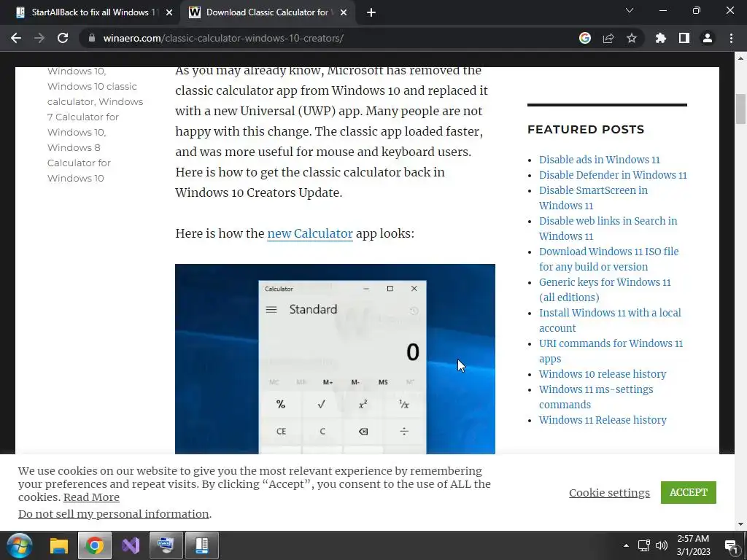
Task: Click the Google icon in address bar
Action: click(x=585, y=38)
